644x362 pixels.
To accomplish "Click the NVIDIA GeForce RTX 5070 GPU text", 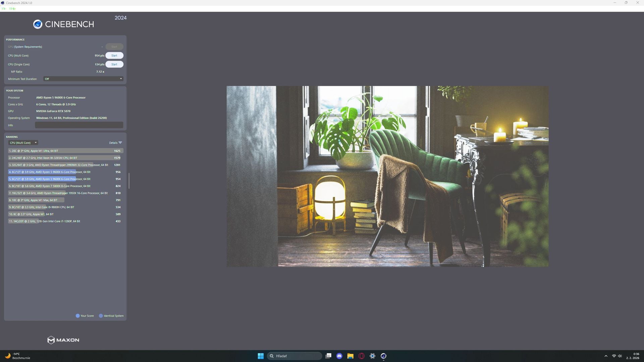I will tap(53, 111).
